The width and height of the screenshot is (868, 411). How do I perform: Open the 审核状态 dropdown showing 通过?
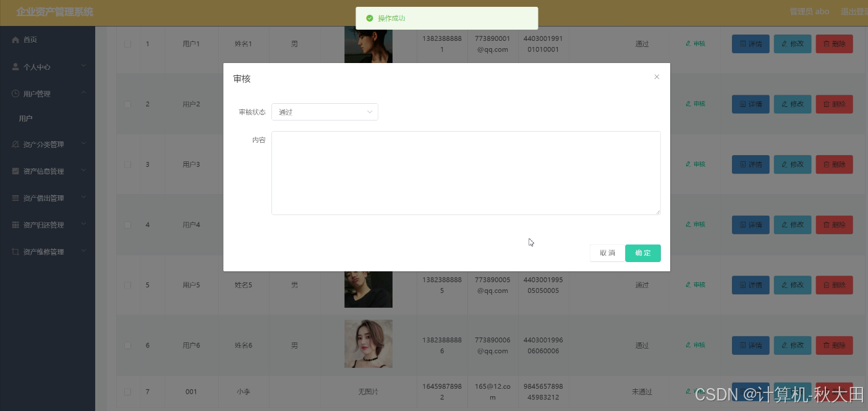coord(325,112)
